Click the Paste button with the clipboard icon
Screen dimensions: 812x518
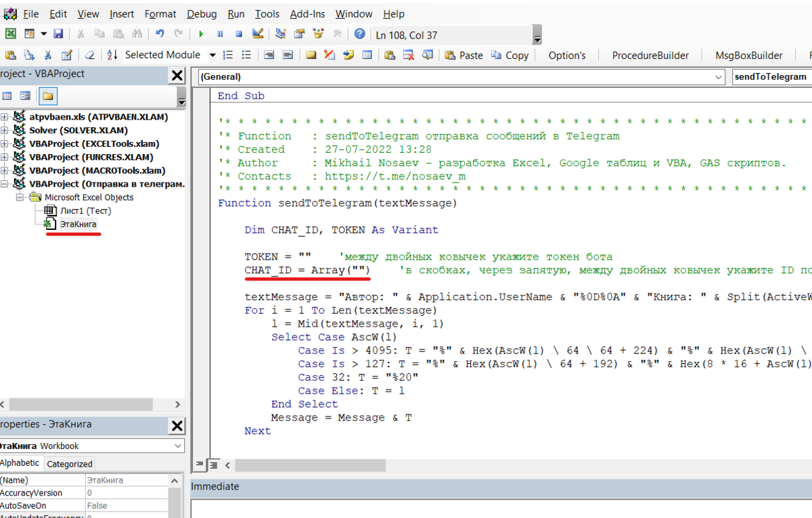tap(464, 55)
